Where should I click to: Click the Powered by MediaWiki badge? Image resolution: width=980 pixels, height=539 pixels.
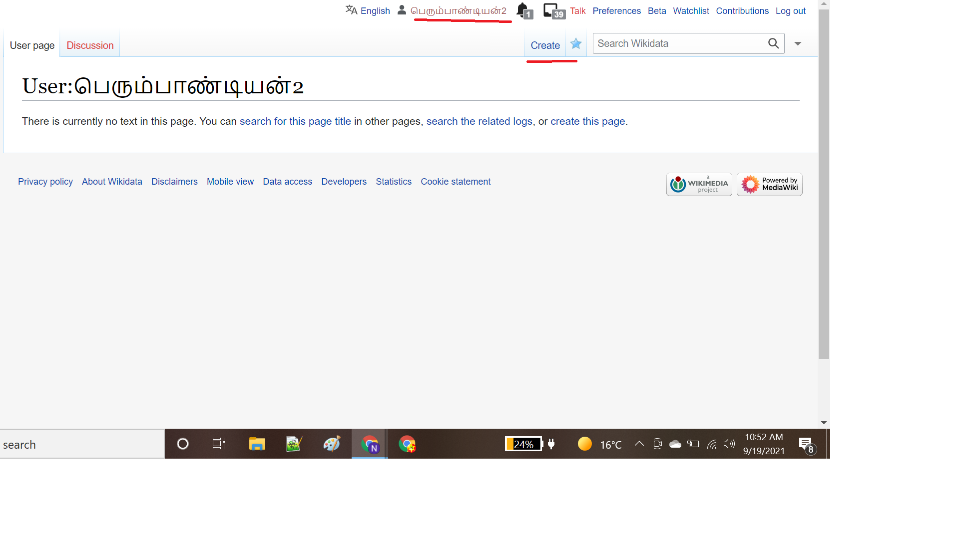(769, 184)
